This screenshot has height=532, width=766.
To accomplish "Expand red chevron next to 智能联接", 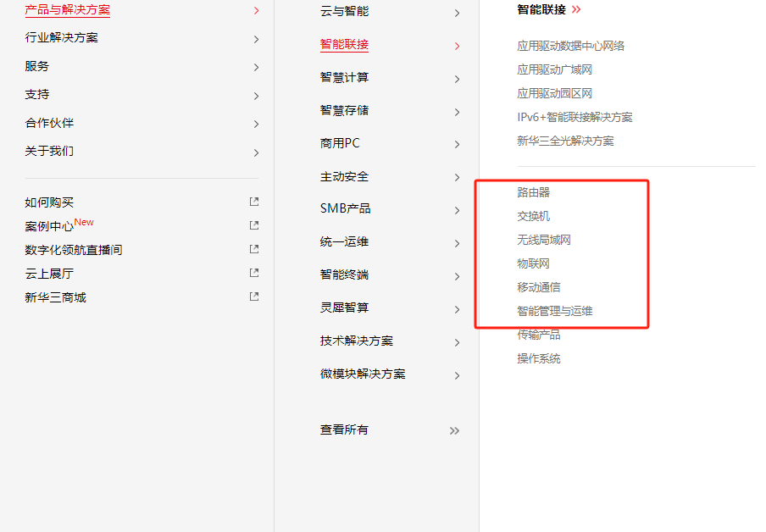I will pyautogui.click(x=458, y=46).
